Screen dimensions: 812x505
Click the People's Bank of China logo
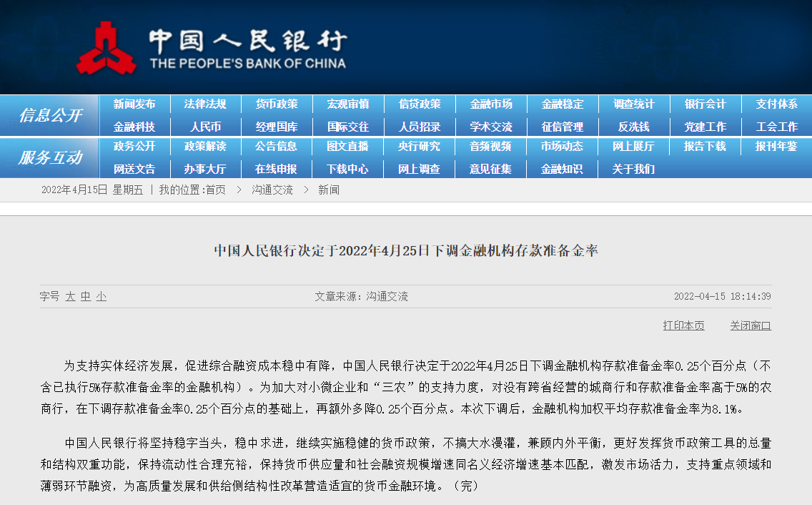tap(212, 48)
